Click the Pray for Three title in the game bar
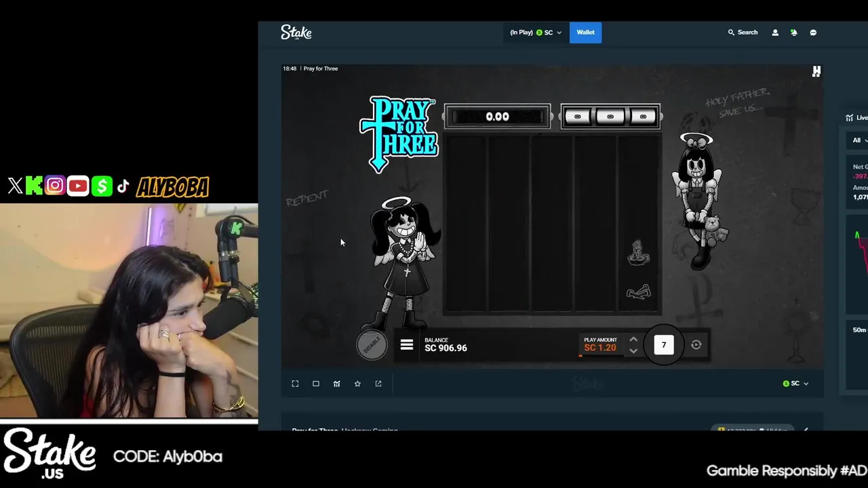868x488 pixels. click(320, 68)
